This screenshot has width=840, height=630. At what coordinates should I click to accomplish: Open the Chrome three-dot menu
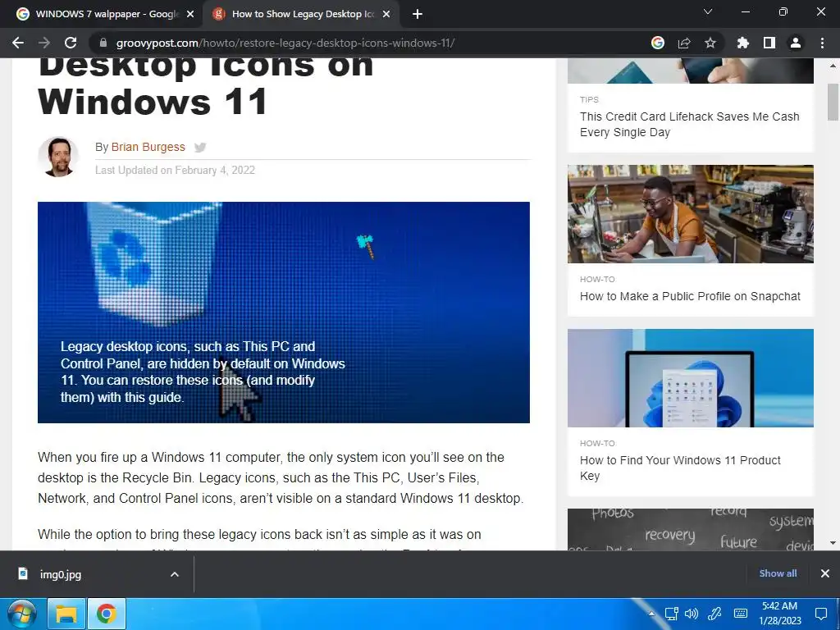coord(822,43)
